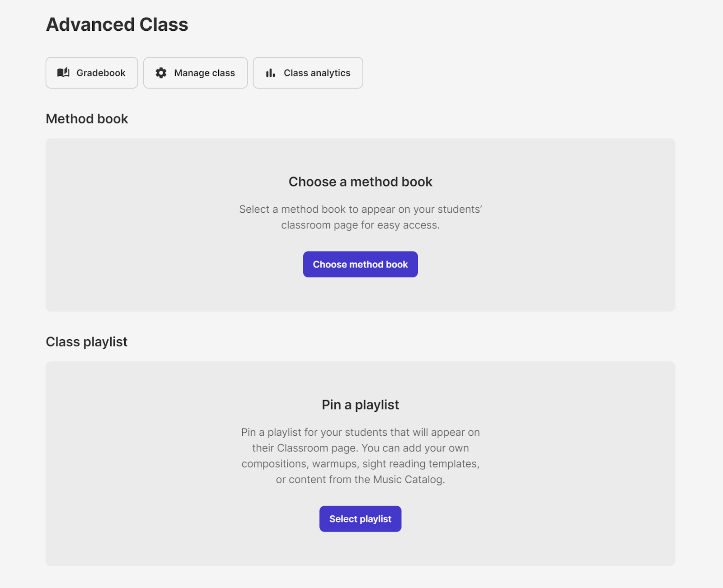Open the Manage class settings
Image resolution: width=723 pixels, height=588 pixels.
point(195,73)
